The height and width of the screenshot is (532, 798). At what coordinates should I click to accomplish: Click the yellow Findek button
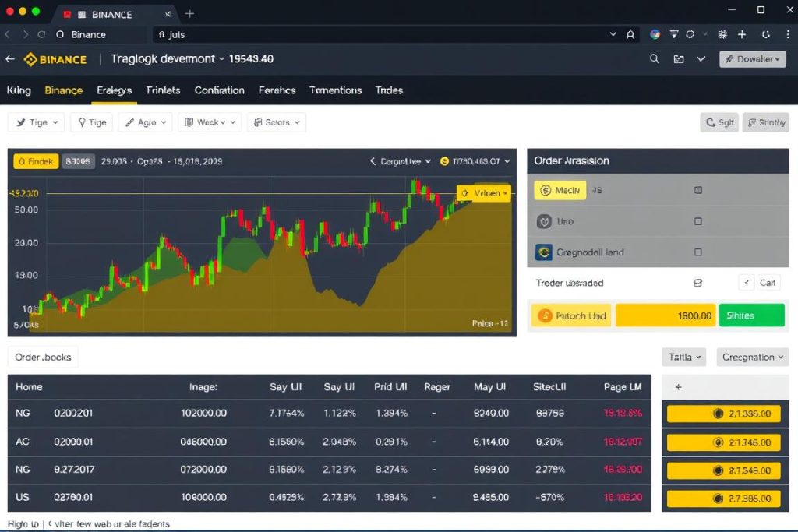pyautogui.click(x=36, y=161)
